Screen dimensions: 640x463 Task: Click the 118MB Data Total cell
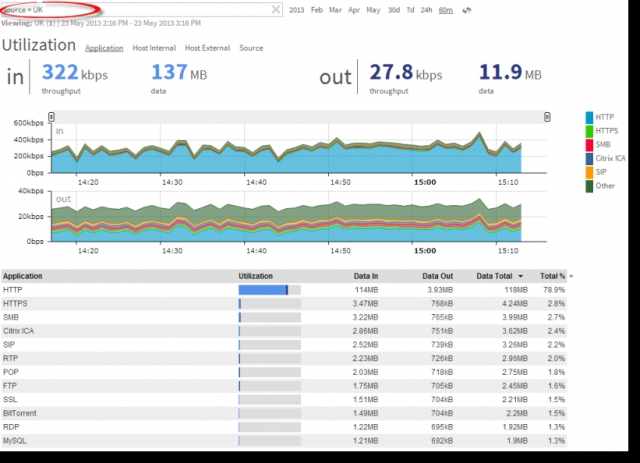coord(516,290)
